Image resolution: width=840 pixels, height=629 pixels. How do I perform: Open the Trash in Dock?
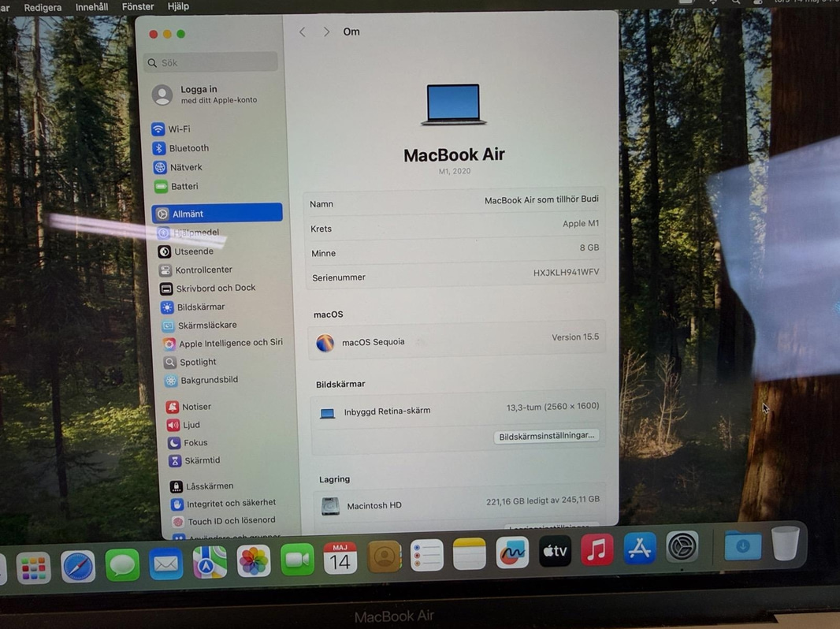pos(786,543)
